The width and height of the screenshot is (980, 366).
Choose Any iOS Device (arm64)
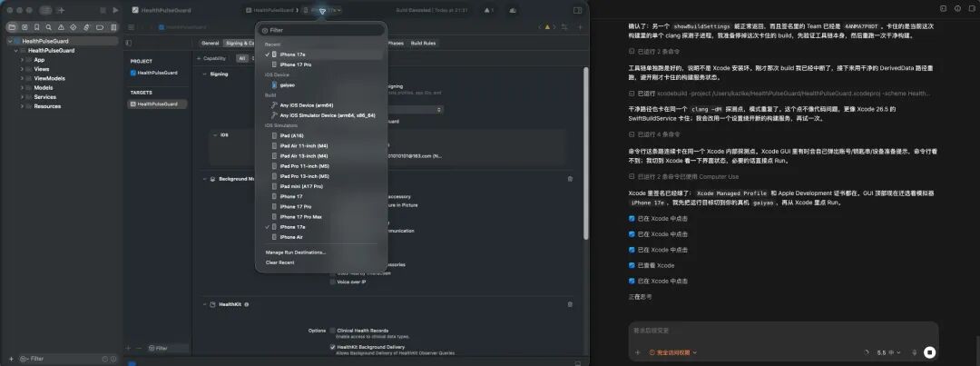click(x=322, y=105)
